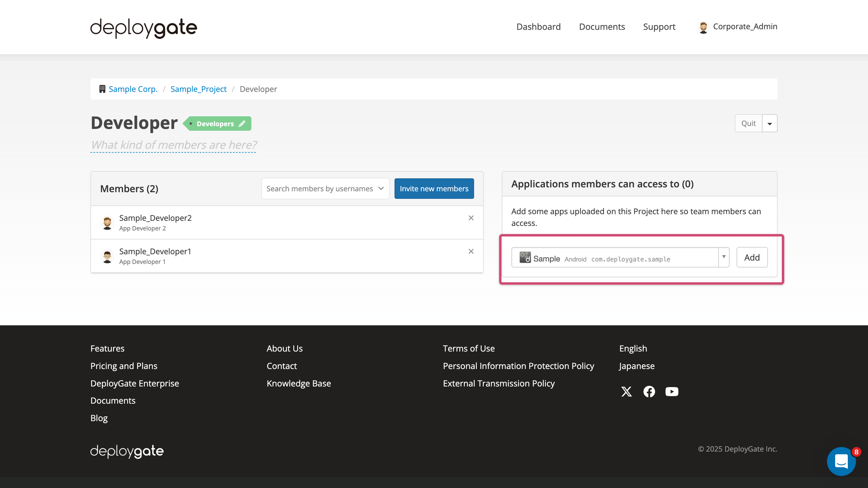
Task: Go to the Dashboard menu item
Action: pos(538,27)
